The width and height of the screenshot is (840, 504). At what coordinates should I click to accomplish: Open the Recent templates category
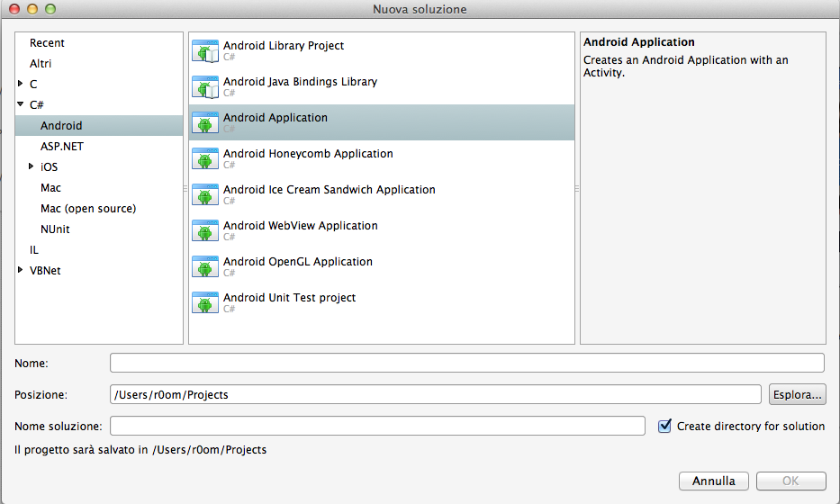coord(47,43)
